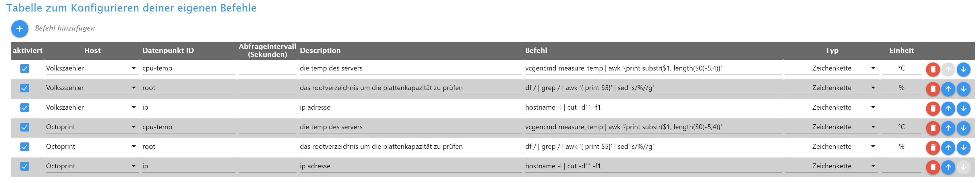Click the Befehl hinzufügen label
This screenshot has width=980, height=183.
65,28
